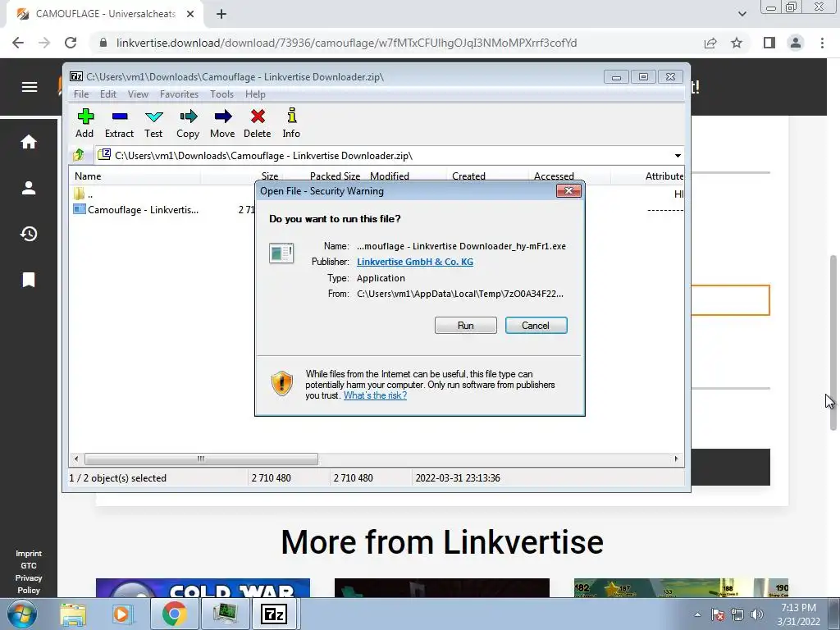
Task: Go back in Chrome
Action: click(x=18, y=43)
